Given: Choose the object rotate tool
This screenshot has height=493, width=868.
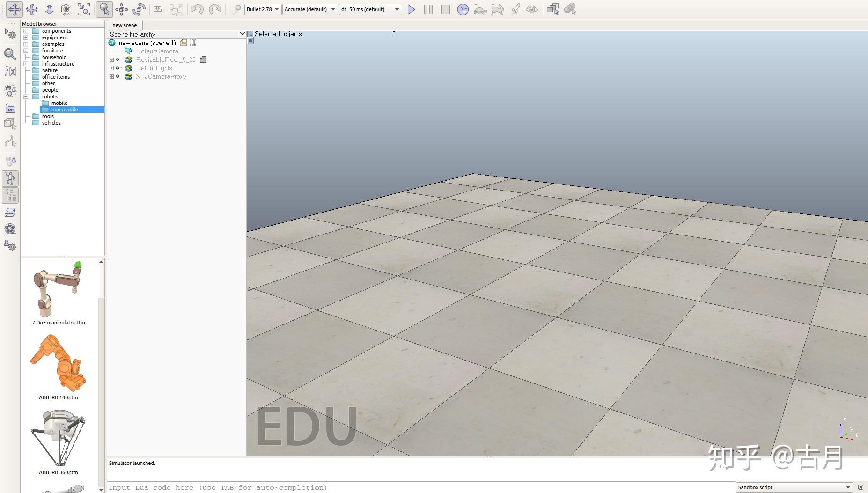Looking at the screenshot, I should pyautogui.click(x=139, y=9).
